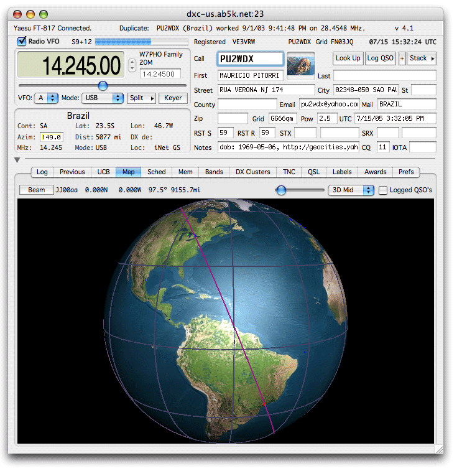Click the frequency tuning slider knob

(103, 85)
